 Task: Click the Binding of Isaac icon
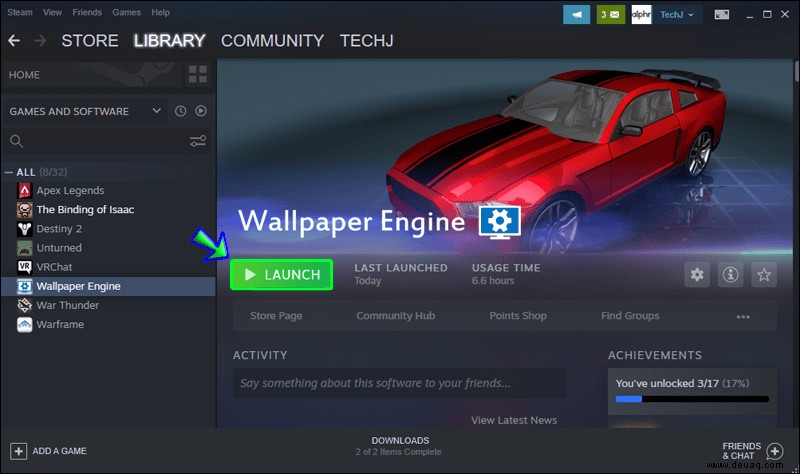tap(24, 209)
